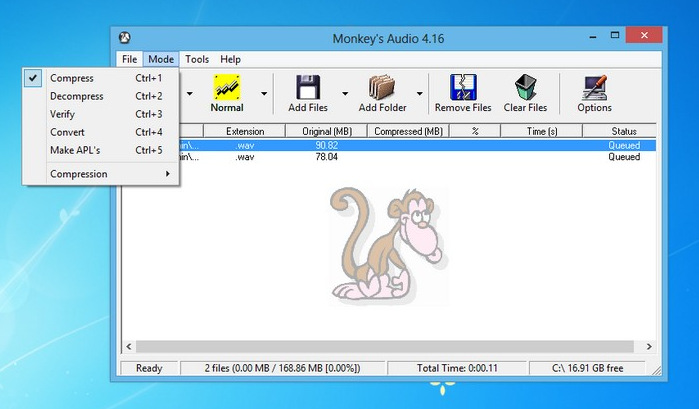Click the Monkey's Audio title bar icon
The height and width of the screenshot is (409, 699).
coord(124,38)
